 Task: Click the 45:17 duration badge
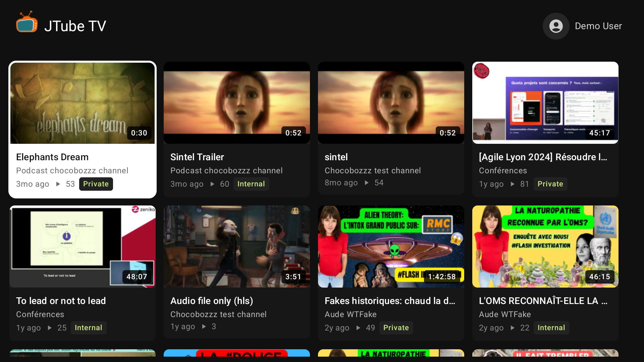600,133
